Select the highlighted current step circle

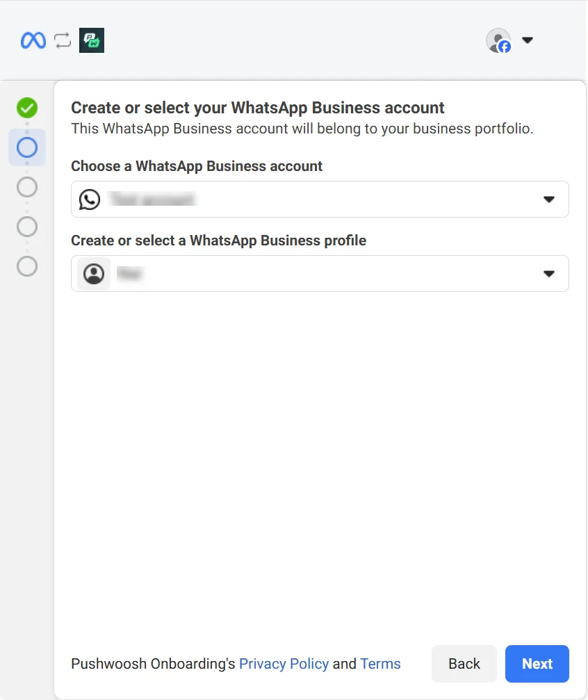[27, 147]
